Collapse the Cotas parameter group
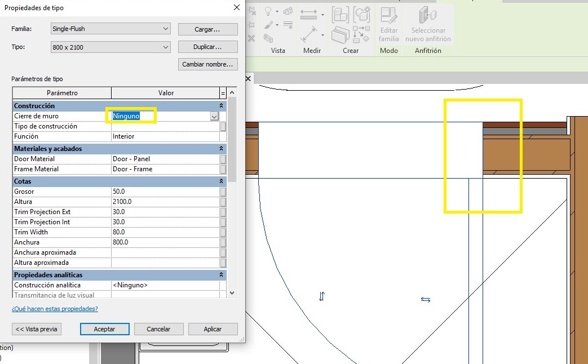The height and width of the screenshot is (364, 588). tap(221, 181)
